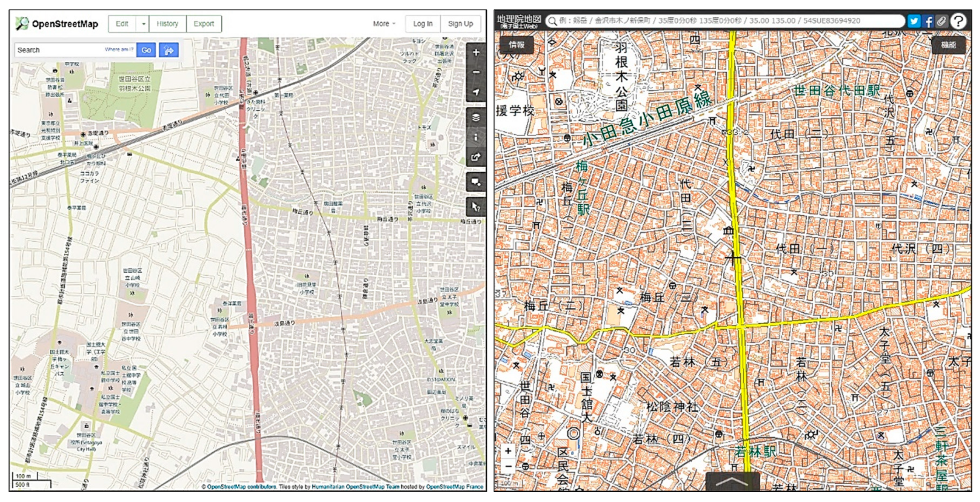Viewport: 980px width, 502px height.
Task: Open the map layers panel
Action: [476, 118]
